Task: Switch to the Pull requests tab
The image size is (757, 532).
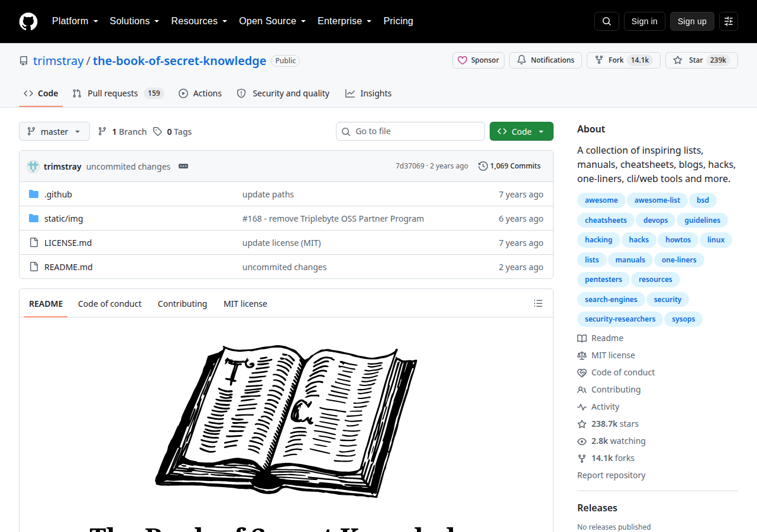Action: (118, 93)
